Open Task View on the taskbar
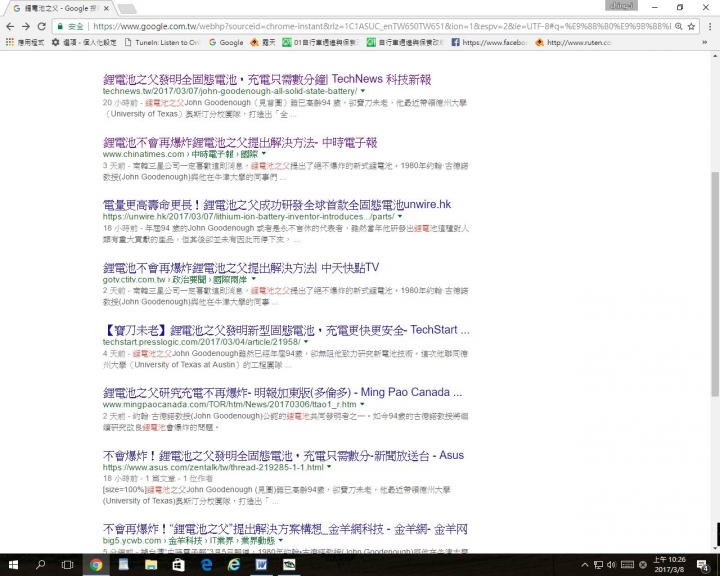 click(x=68, y=565)
